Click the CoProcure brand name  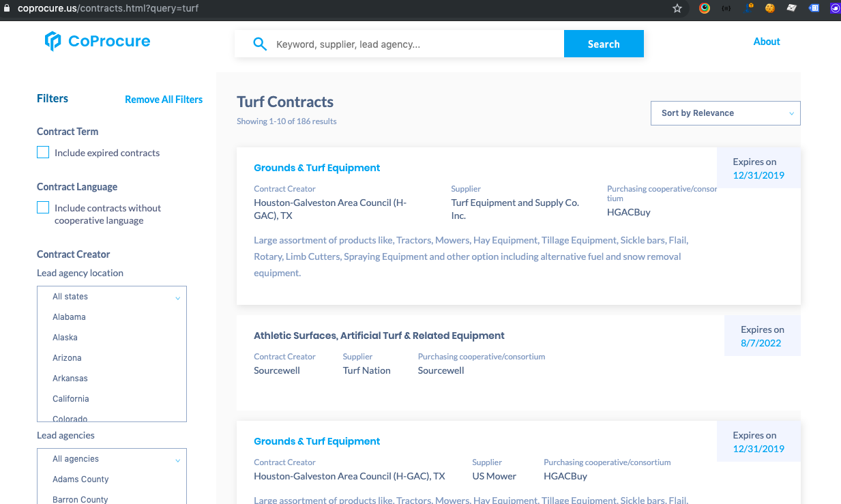(x=109, y=41)
